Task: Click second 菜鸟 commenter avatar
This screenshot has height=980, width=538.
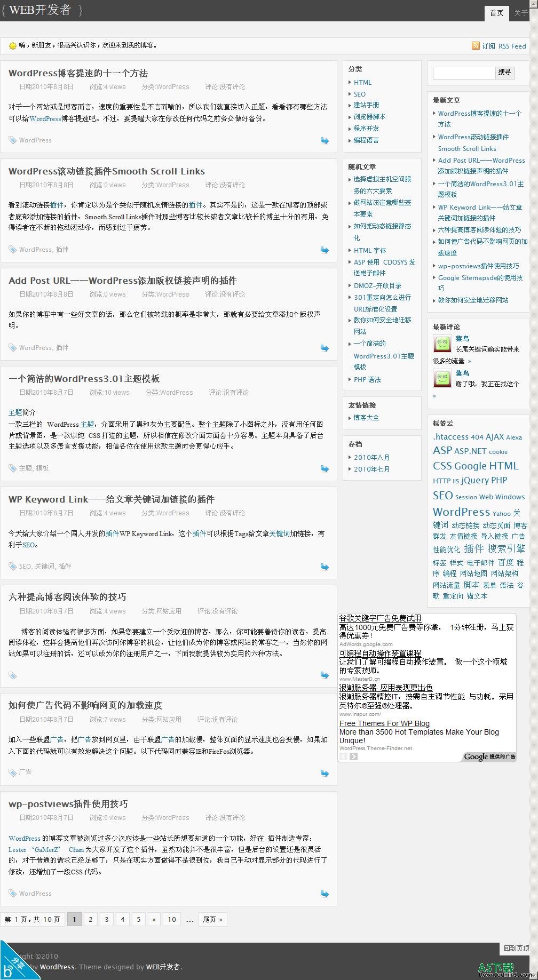Action: tap(442, 378)
